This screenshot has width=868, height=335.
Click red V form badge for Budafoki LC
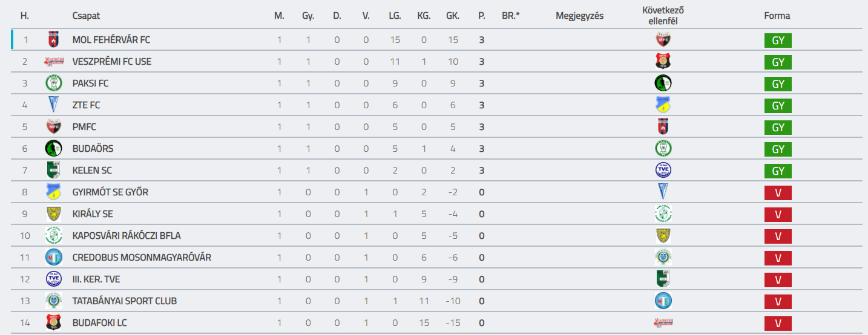point(778,324)
